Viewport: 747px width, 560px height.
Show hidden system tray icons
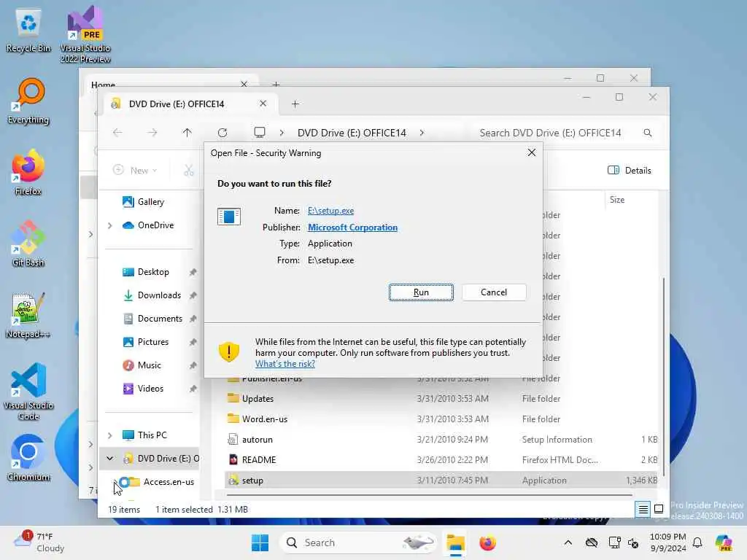(568, 542)
